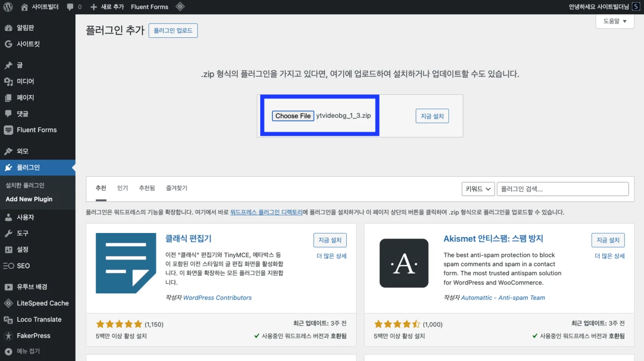Install the Akismet 안티스팸 plugin

coord(608,240)
